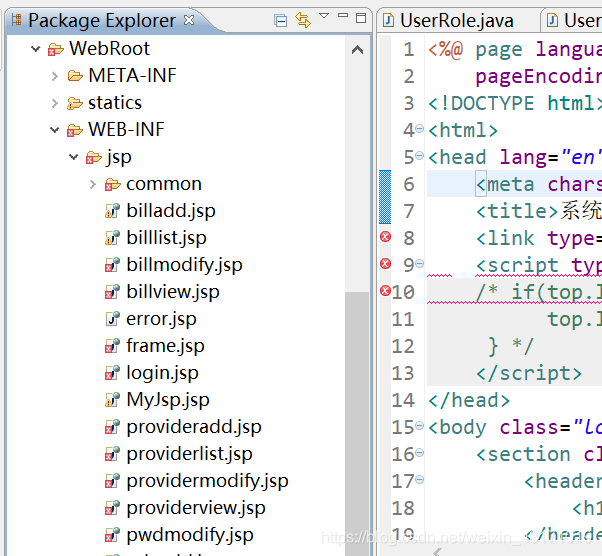Click the error marker on line 9
The height and width of the screenshot is (556, 602).
click(385, 264)
